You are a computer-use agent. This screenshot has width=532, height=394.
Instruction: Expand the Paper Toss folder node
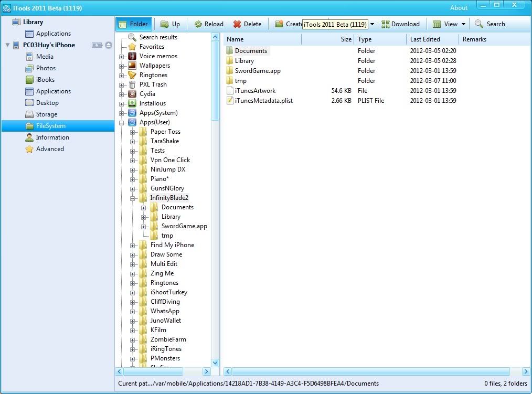(x=133, y=132)
